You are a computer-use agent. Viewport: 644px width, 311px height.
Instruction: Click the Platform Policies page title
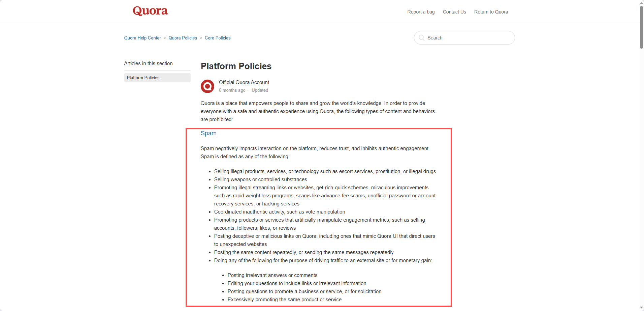(236, 66)
